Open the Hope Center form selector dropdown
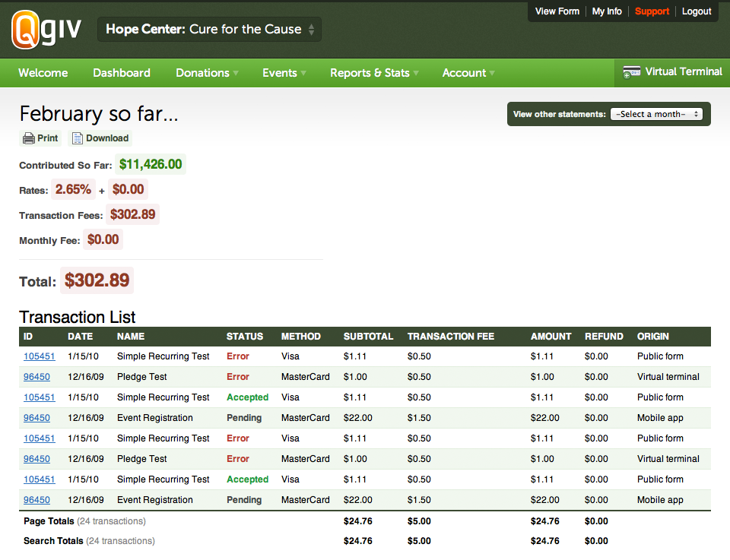This screenshot has width=730, height=560. pos(209,30)
